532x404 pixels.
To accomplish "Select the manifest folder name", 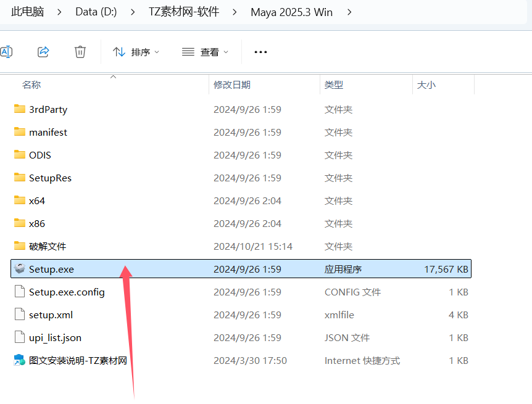I will coord(48,132).
